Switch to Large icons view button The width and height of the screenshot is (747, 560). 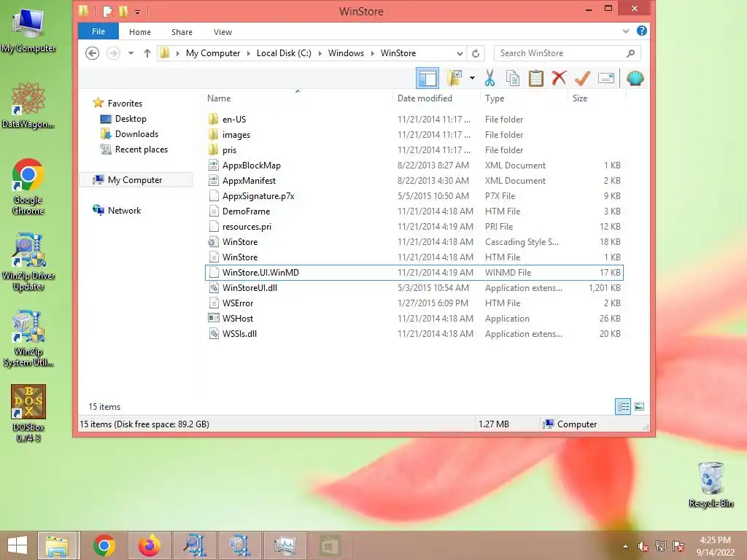pyautogui.click(x=639, y=406)
